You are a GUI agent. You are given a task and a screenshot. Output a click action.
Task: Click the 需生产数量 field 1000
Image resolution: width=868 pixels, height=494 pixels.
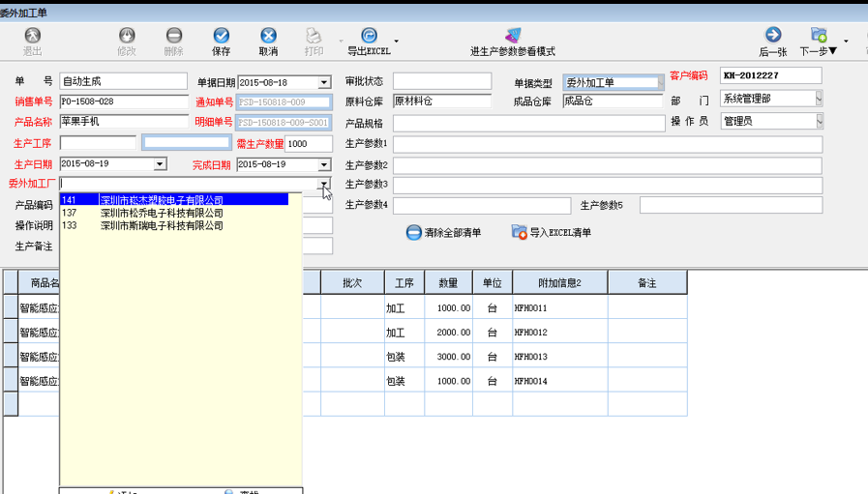pos(309,144)
